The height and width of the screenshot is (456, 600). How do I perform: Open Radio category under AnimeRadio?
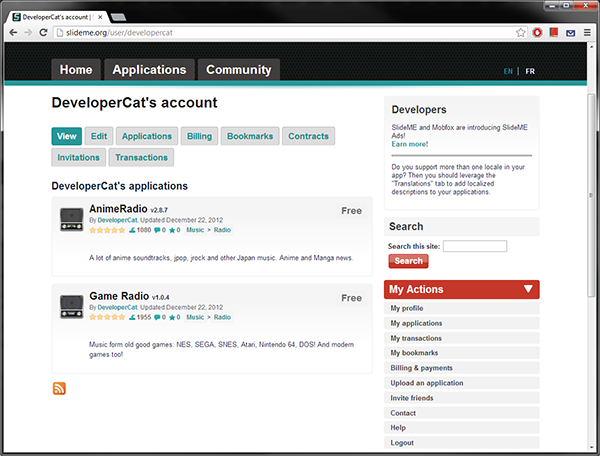click(x=222, y=230)
